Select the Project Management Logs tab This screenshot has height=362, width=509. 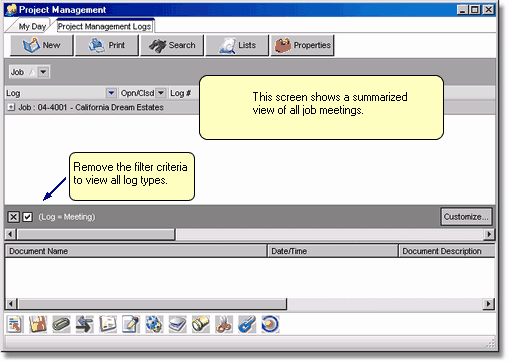tap(104, 26)
